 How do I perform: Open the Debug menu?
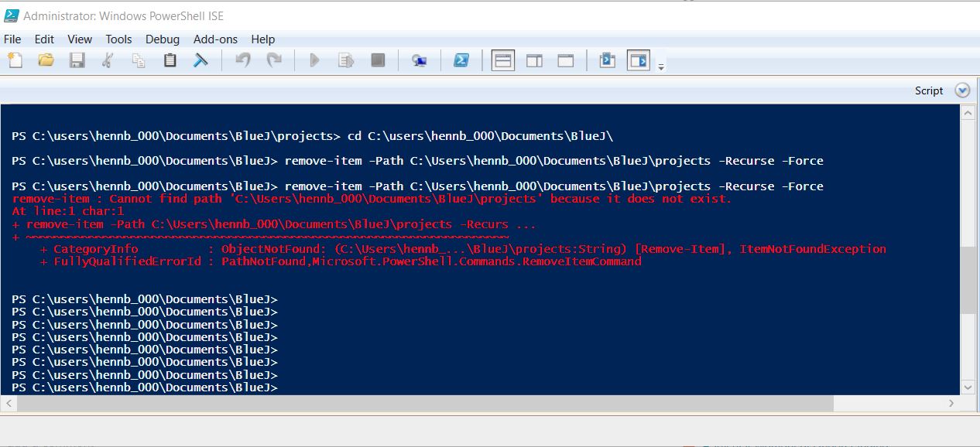[x=163, y=39]
